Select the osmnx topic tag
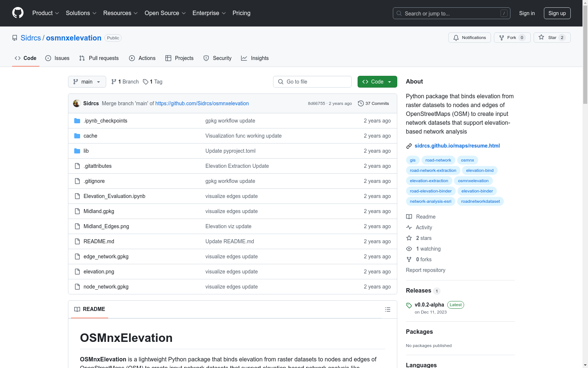588x368 pixels. [x=467, y=160]
